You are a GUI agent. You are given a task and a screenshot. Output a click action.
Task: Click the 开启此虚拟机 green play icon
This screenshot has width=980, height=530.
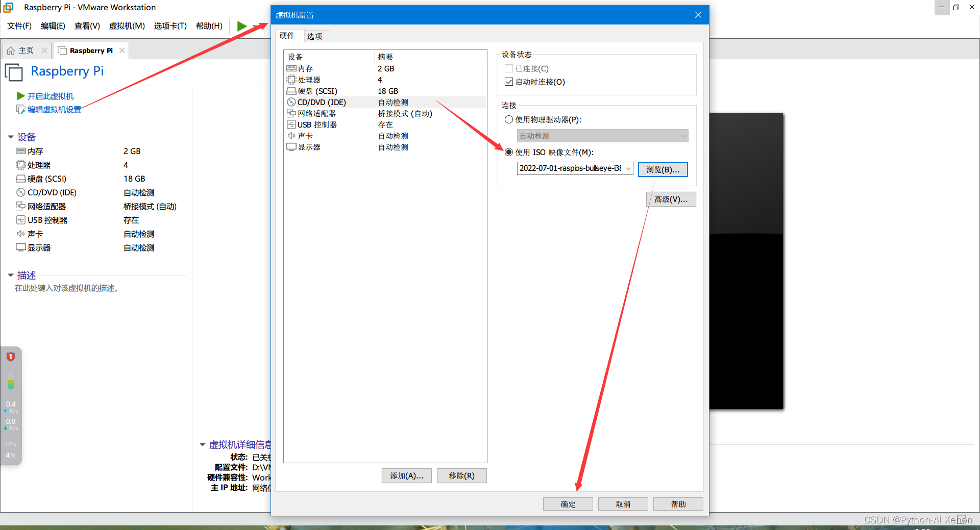(21, 96)
